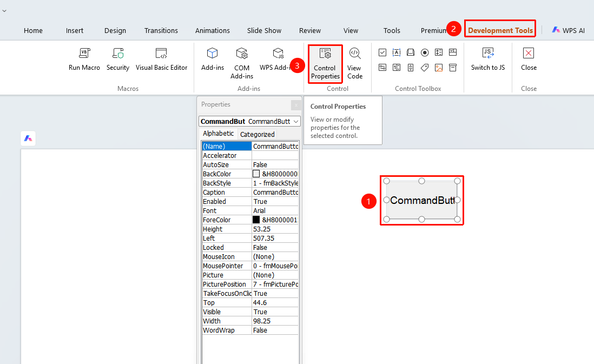Open the quick access chevron at top left
The width and height of the screenshot is (594, 364).
point(4,11)
